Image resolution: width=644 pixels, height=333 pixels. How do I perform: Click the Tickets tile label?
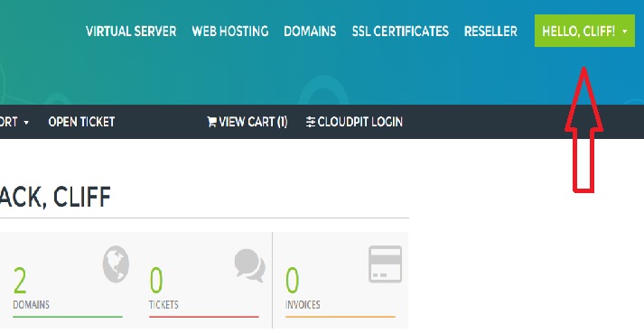pyautogui.click(x=163, y=305)
